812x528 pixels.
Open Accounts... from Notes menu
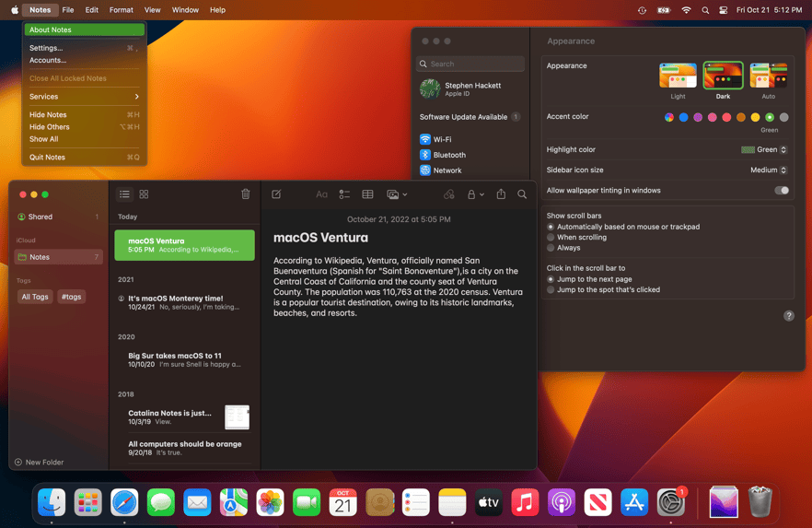click(84, 60)
